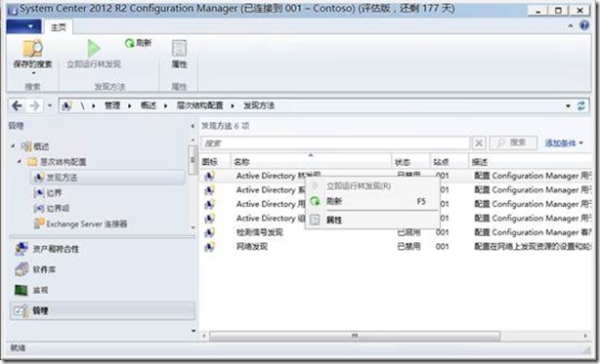Sort by the 名称 column header
Viewport: 600px width, 364px height.
(x=311, y=162)
